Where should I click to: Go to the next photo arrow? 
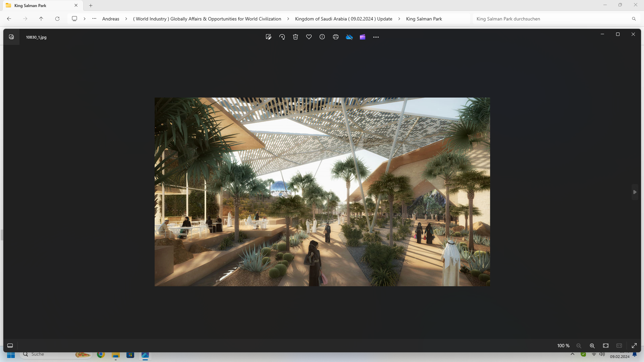(635, 192)
